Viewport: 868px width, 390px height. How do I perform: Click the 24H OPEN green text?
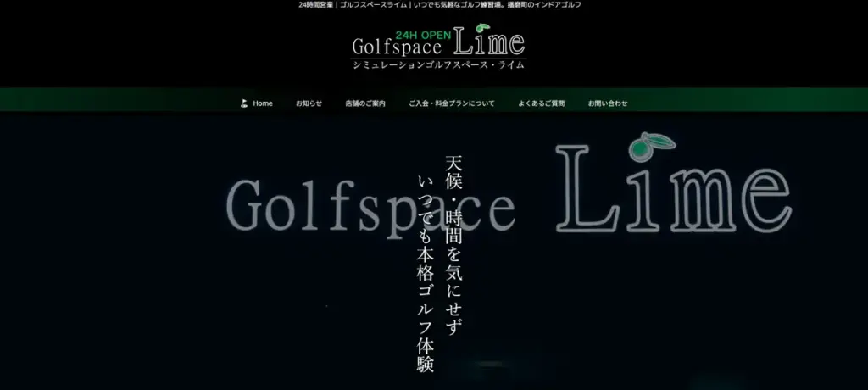click(424, 36)
